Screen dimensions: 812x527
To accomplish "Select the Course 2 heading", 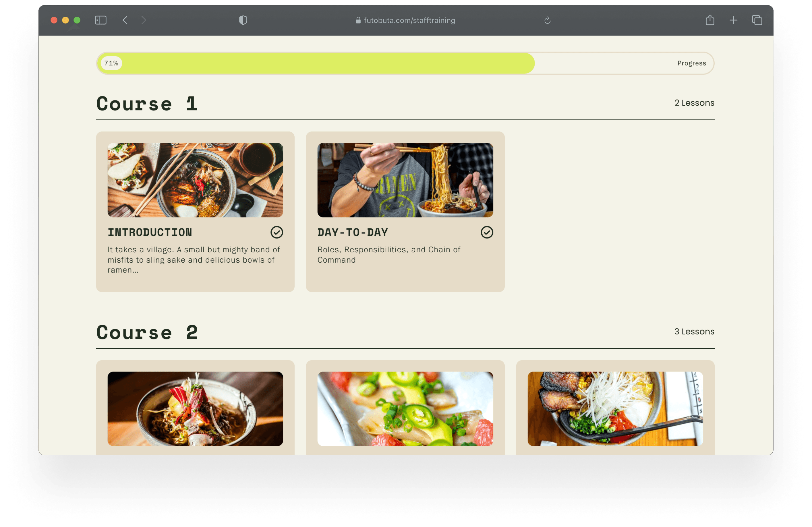I will 147,332.
